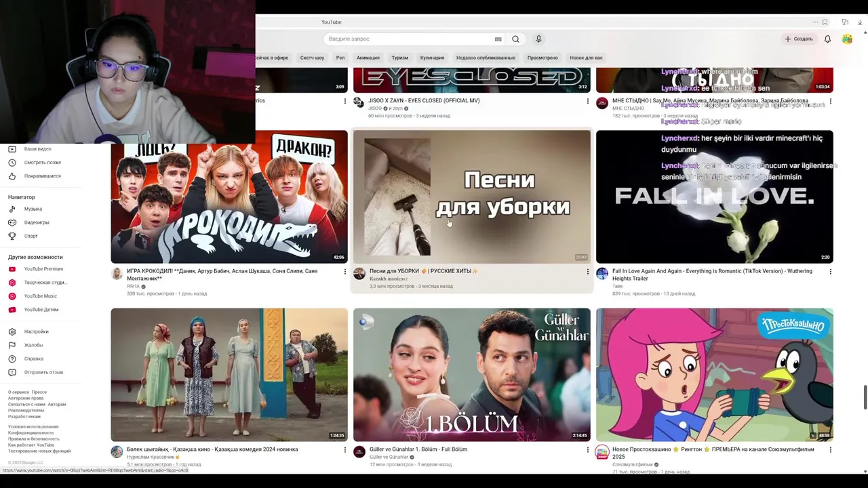Open Жалобы flag icon
868x488 pixels.
point(12,345)
